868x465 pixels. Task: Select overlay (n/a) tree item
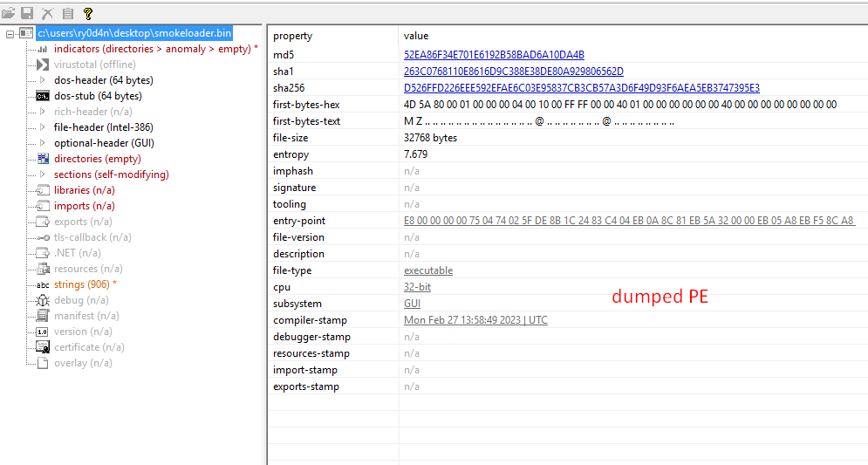pos(83,363)
